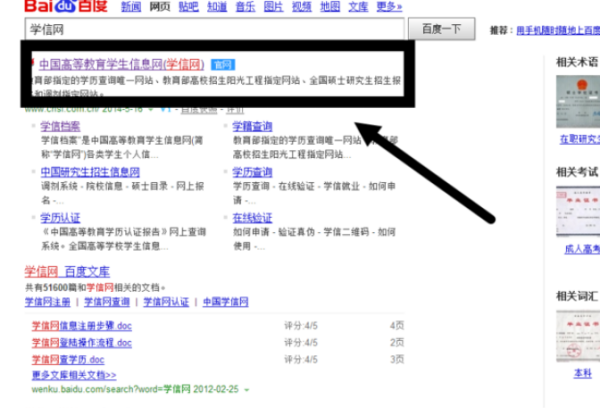
Task: Click the 相关词汇 certificate thumbnail
Action: point(578,336)
